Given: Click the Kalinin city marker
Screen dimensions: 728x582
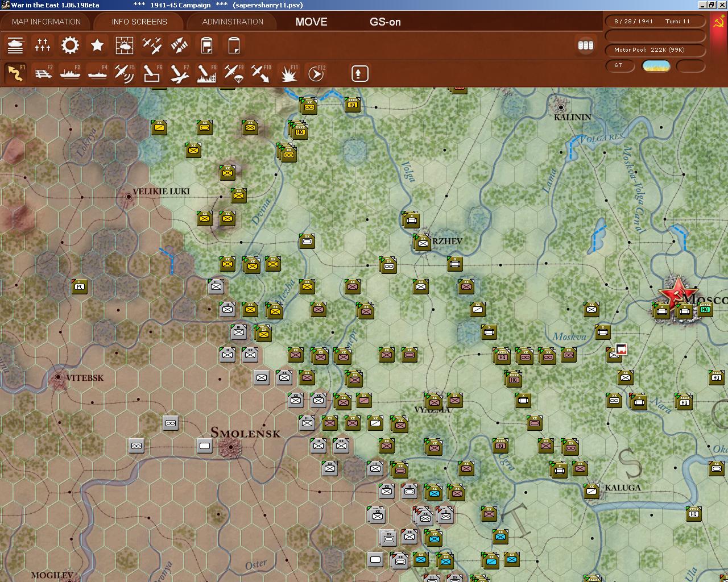Looking at the screenshot, I should click(x=561, y=107).
